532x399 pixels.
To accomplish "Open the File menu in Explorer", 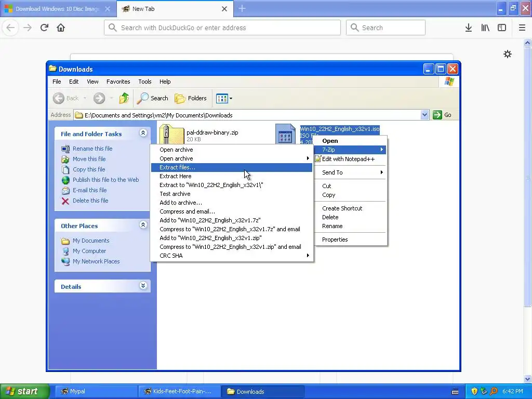I will [x=57, y=82].
